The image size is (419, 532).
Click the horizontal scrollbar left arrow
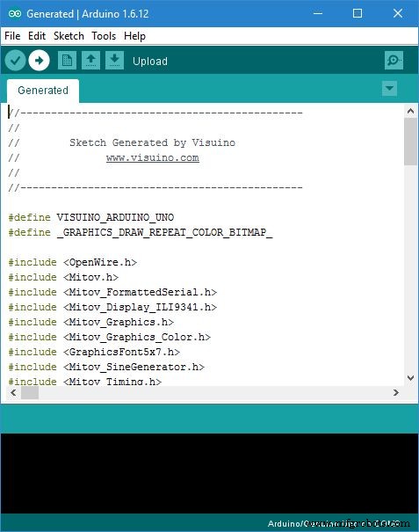tap(13, 392)
